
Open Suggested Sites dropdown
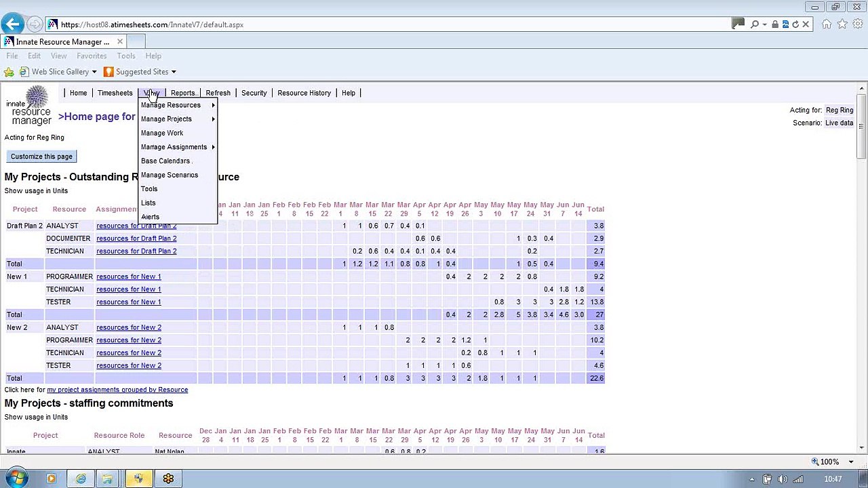[x=173, y=72]
